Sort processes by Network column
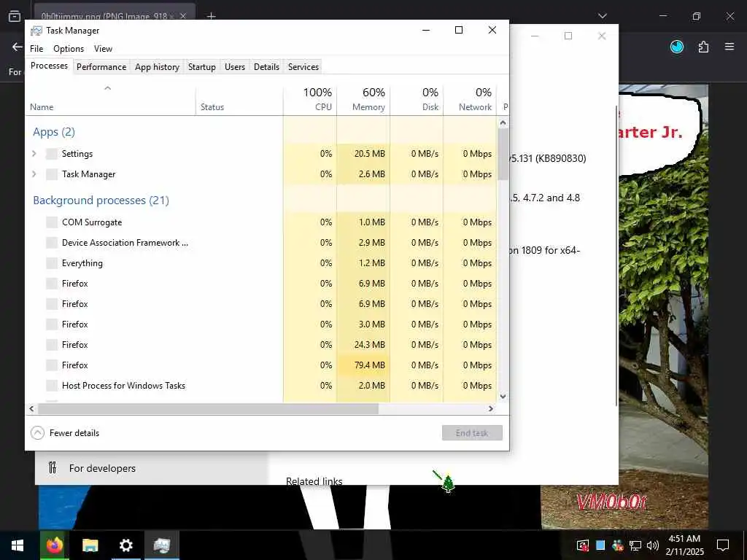Screen dimensions: 747x560 pyautogui.click(x=471, y=99)
